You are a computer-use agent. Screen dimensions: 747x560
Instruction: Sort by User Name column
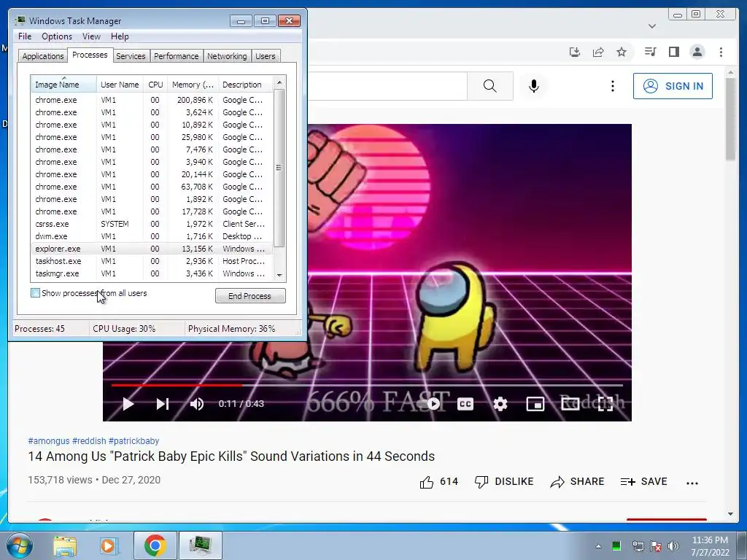pyautogui.click(x=120, y=85)
